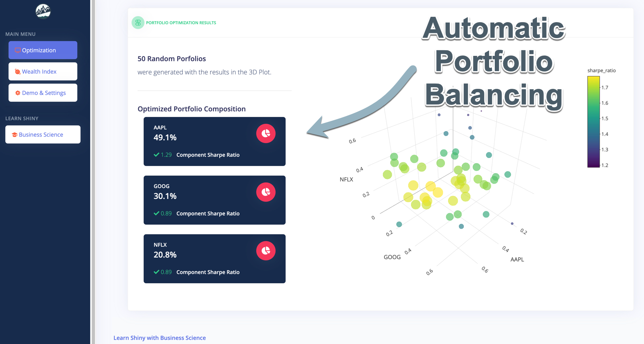
Task: Click the AAPL ticker label in card
Action: (160, 127)
